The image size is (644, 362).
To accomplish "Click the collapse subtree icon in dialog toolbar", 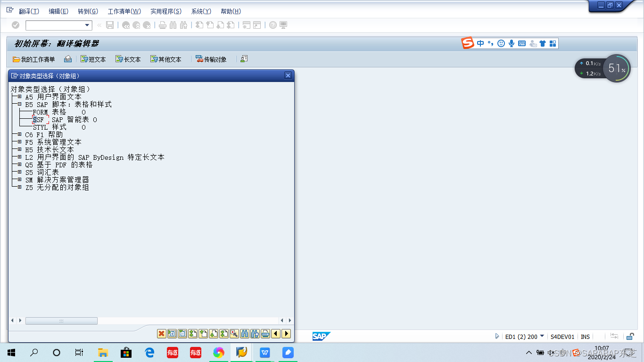I will pyautogui.click(x=182, y=334).
